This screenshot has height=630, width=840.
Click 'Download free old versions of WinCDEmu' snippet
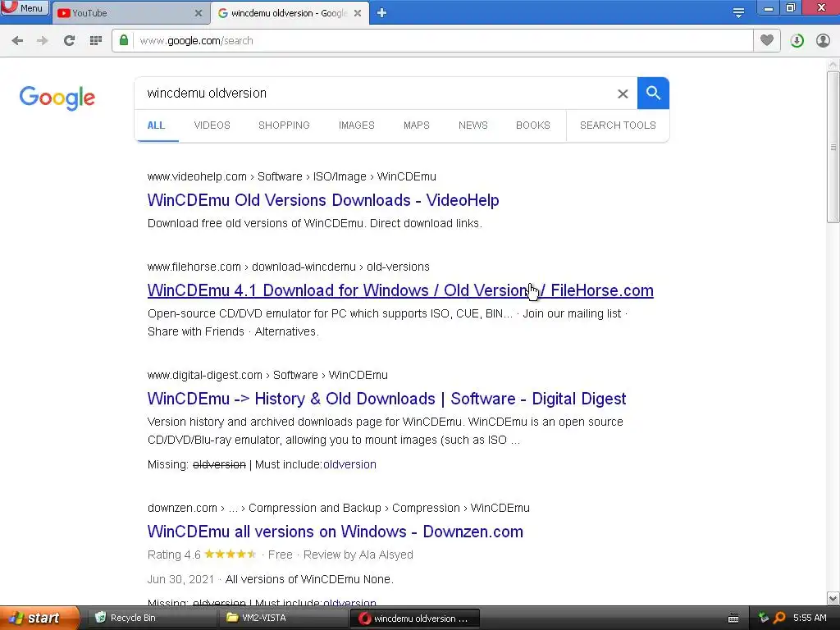pos(315,223)
